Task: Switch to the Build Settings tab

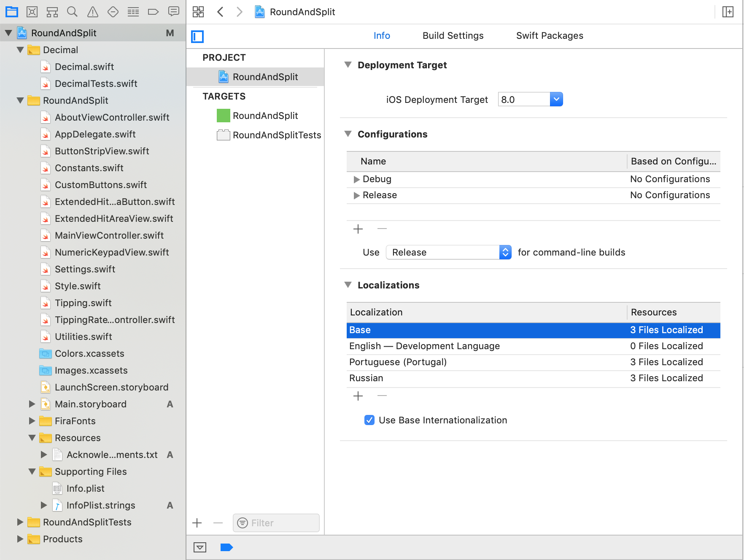Action: 453,36
